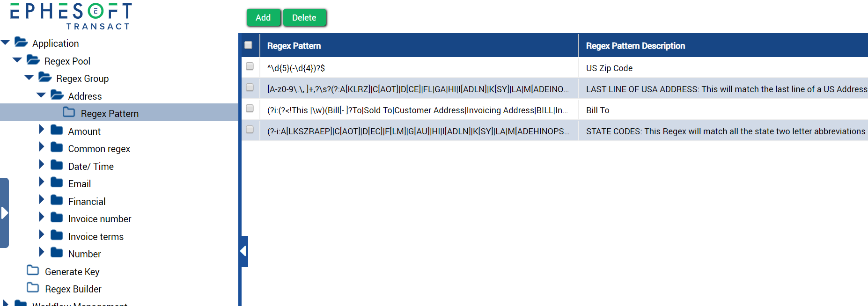Check the US Zip Code row checkbox
The width and height of the screenshot is (868, 306).
[x=250, y=66]
